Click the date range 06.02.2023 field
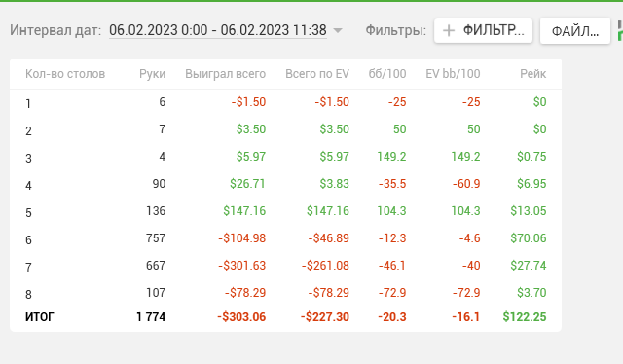This screenshot has width=623, height=364. (x=218, y=30)
